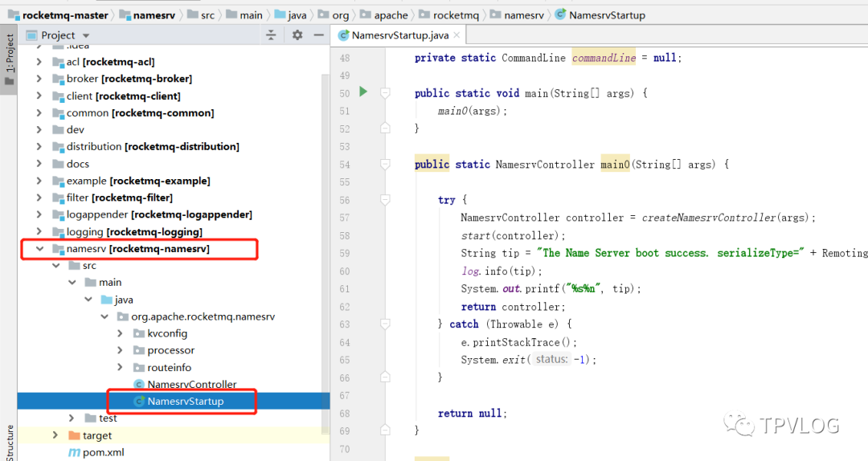
Task: Expand the client [rocketmq-client] module
Action: click(39, 96)
